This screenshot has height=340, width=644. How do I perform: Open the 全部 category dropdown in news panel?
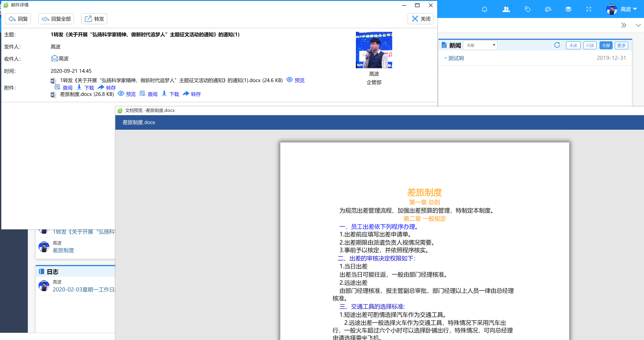480,45
